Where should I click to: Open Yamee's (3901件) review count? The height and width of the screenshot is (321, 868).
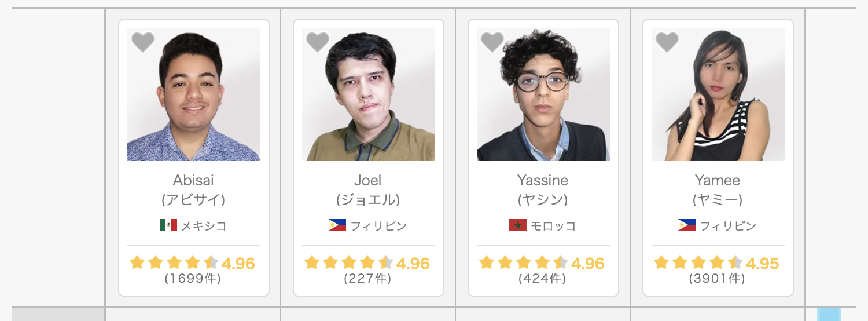pyautogui.click(x=717, y=279)
